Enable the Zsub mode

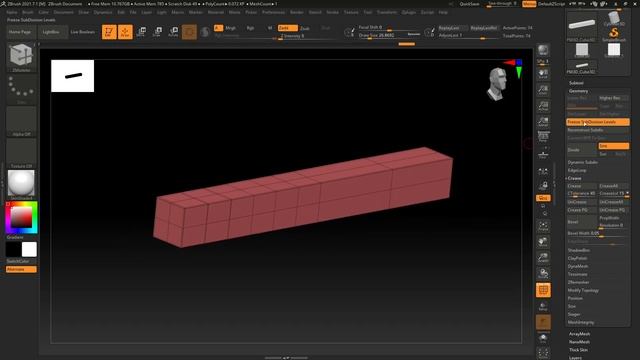point(305,28)
